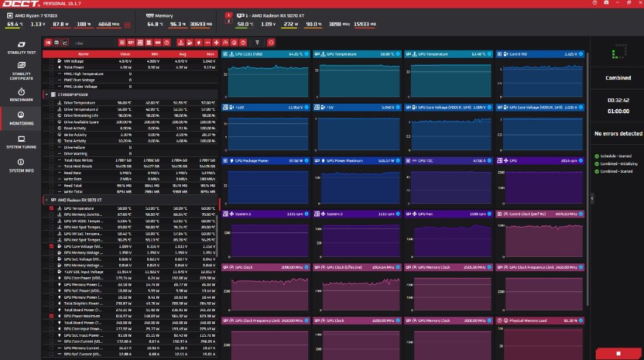Sort table by the Avg column
The height and width of the screenshot is (360, 644).
click(x=182, y=54)
